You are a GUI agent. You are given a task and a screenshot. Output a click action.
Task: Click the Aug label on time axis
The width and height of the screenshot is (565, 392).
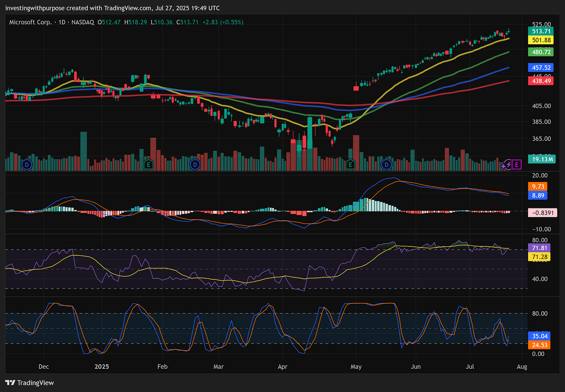tap(522, 366)
